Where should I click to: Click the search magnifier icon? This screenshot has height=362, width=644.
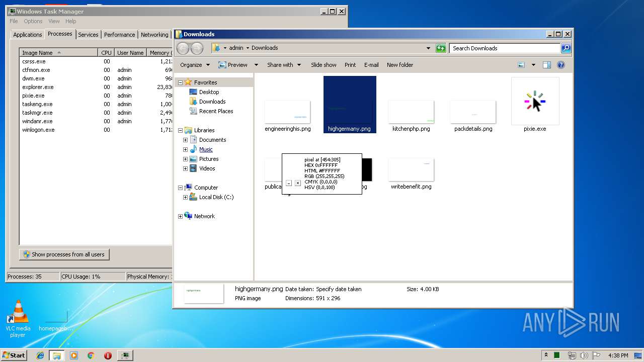[x=566, y=48]
